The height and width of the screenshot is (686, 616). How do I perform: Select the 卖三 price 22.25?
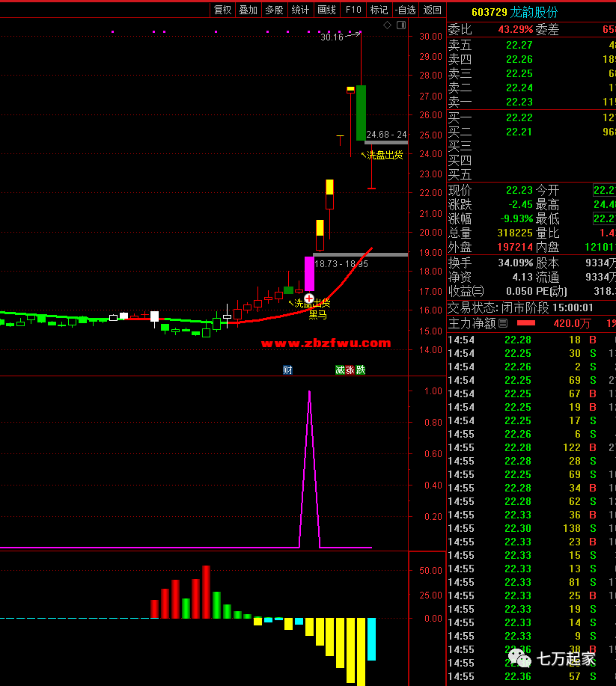[519, 73]
